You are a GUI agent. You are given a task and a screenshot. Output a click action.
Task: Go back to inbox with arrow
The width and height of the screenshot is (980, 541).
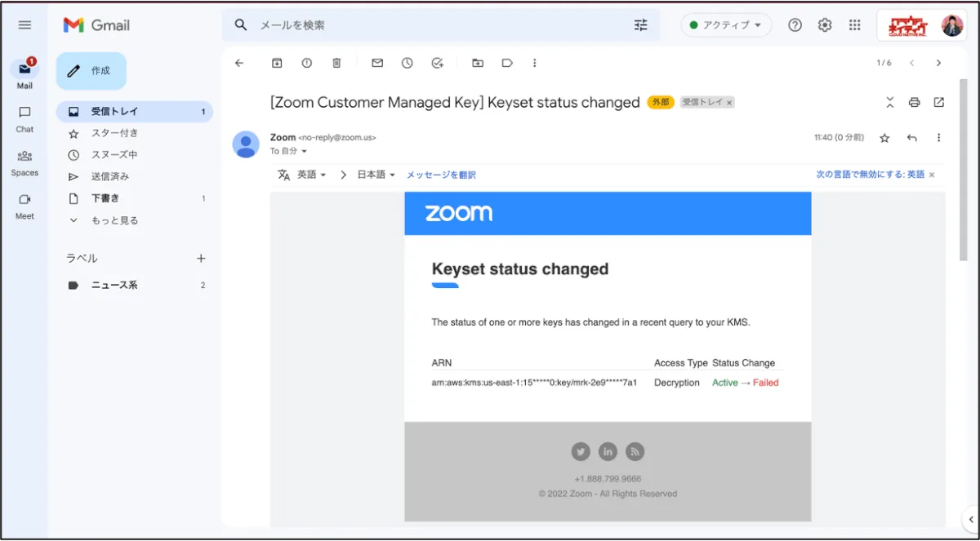[x=239, y=63]
